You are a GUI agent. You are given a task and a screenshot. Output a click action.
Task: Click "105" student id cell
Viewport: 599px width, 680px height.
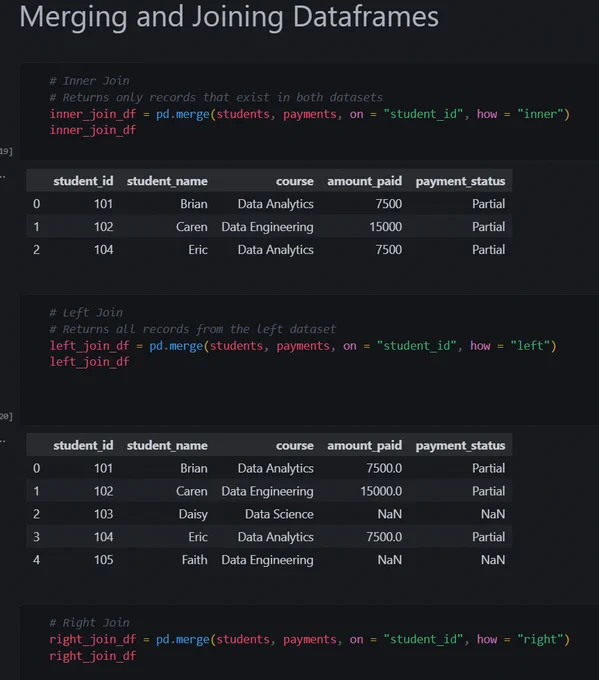[x=104, y=560]
